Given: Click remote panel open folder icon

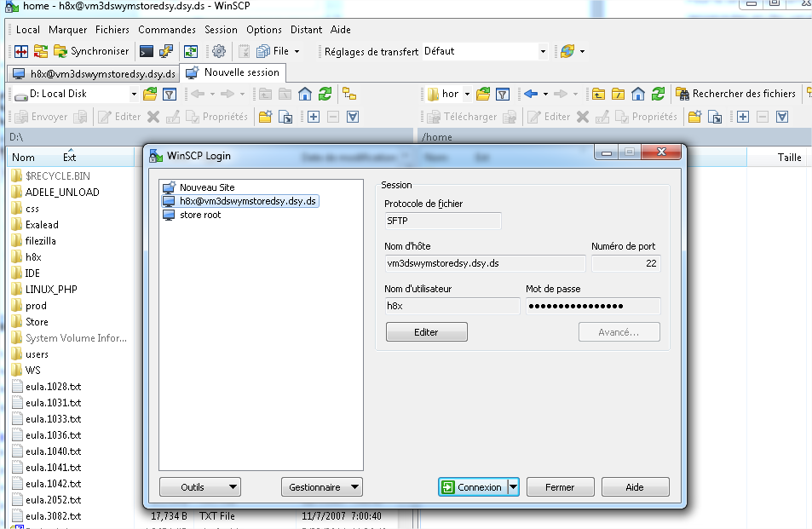Looking at the screenshot, I should pos(483,95).
